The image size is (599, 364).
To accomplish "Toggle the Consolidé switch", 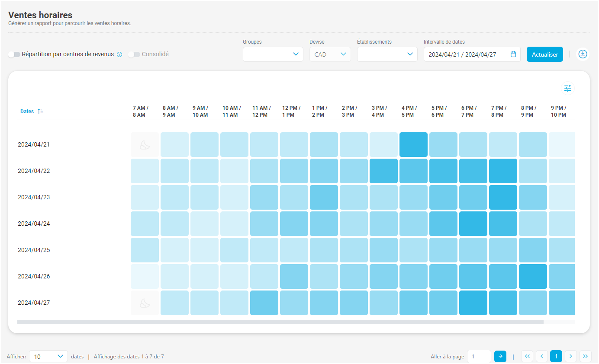I will click(134, 54).
